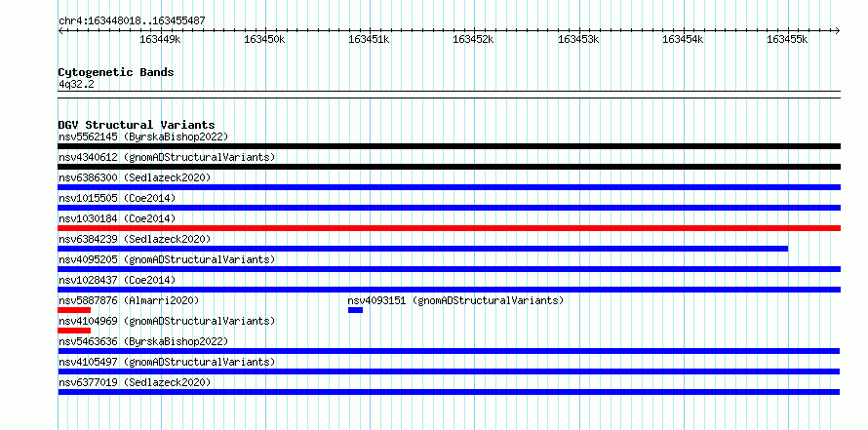
Task: Click the 163454k ruler position
Action: [x=683, y=39]
